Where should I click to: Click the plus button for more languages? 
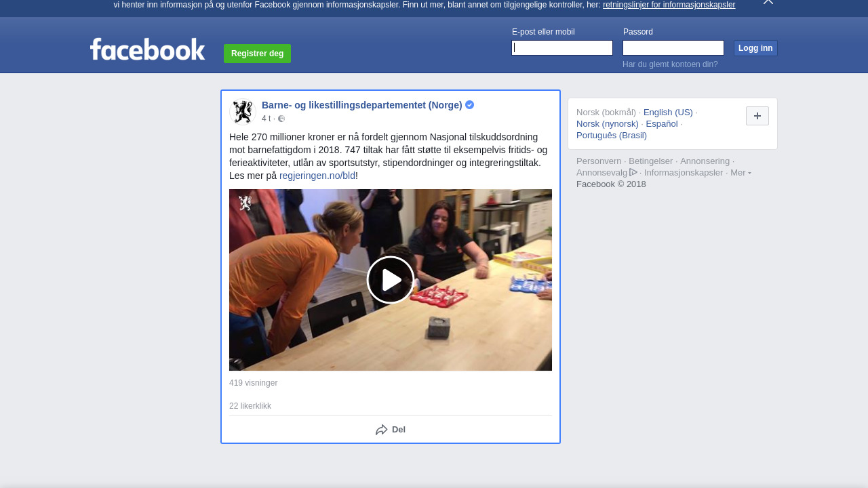pyautogui.click(x=757, y=116)
